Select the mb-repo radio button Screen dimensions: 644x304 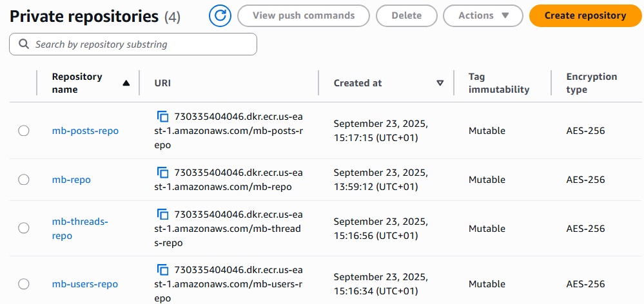(x=24, y=180)
